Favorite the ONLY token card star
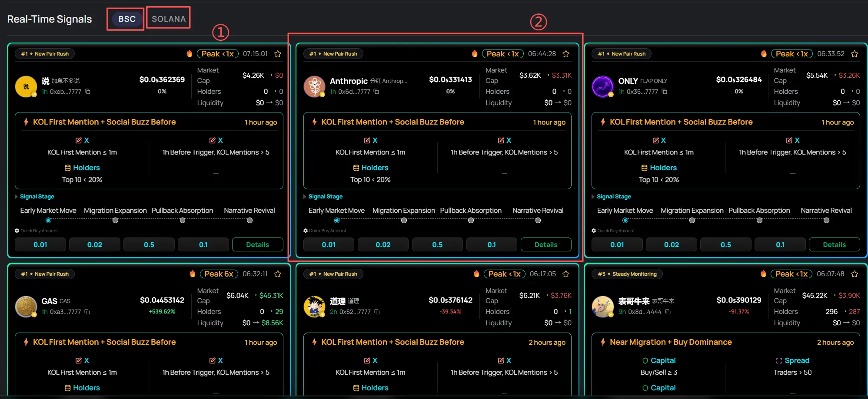The image size is (868, 399). click(x=855, y=54)
